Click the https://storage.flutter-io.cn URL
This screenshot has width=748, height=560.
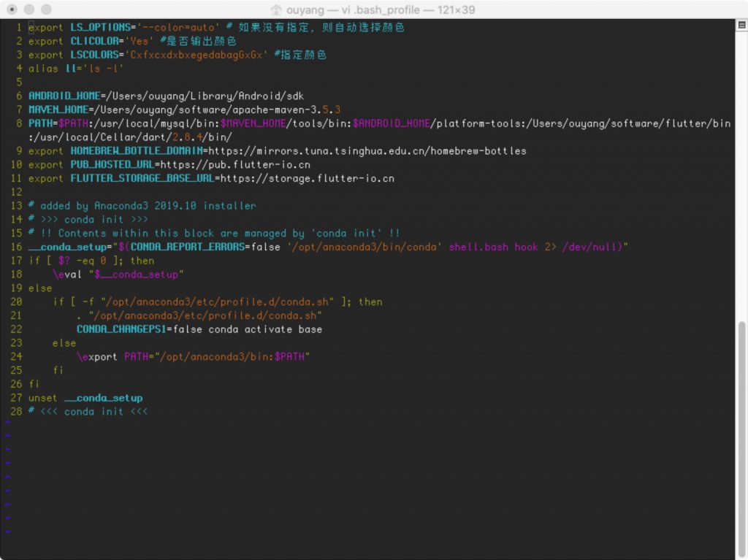[x=308, y=179]
